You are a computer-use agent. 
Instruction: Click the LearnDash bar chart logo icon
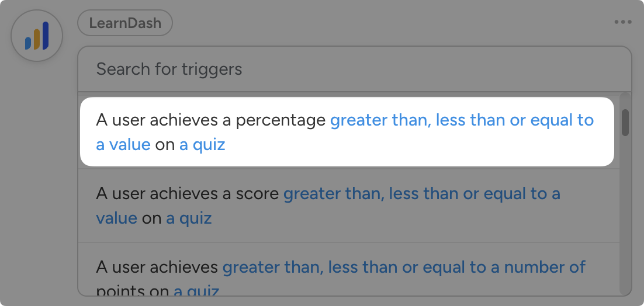37,36
